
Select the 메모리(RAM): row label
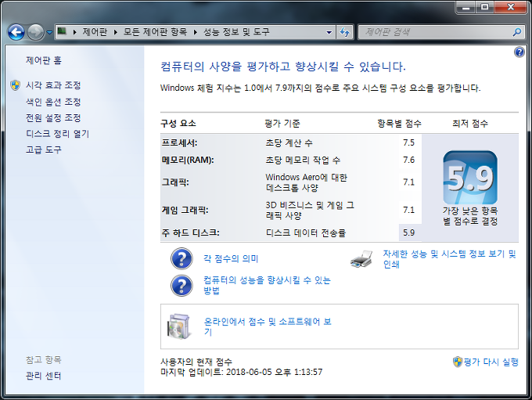(x=188, y=160)
